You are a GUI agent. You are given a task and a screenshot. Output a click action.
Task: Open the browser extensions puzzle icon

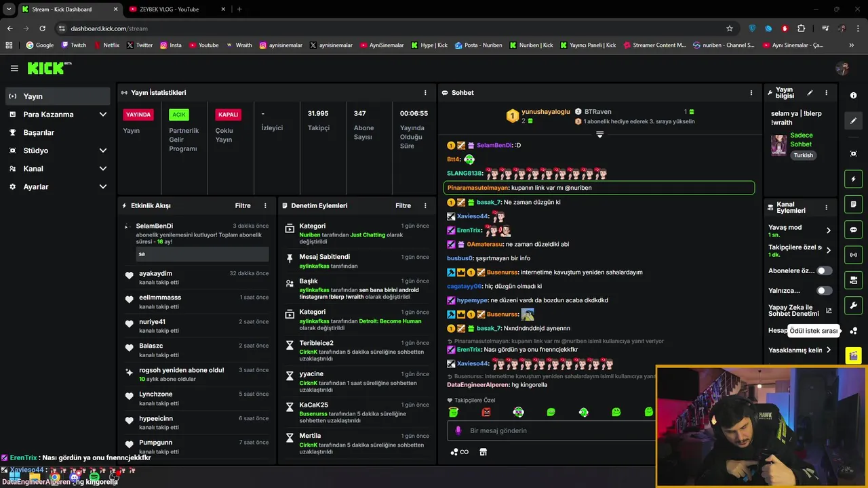[802, 28]
